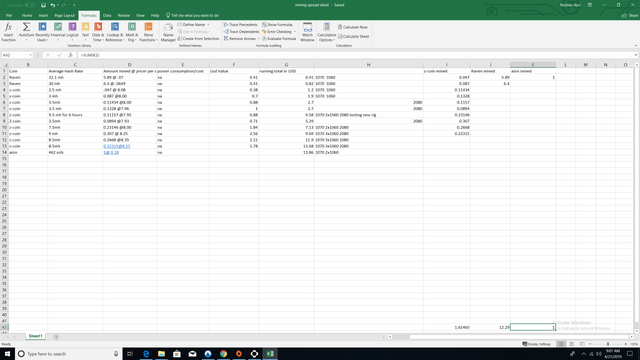
Task: Open Lookup & Reference functions dropdown
Action: click(115, 32)
